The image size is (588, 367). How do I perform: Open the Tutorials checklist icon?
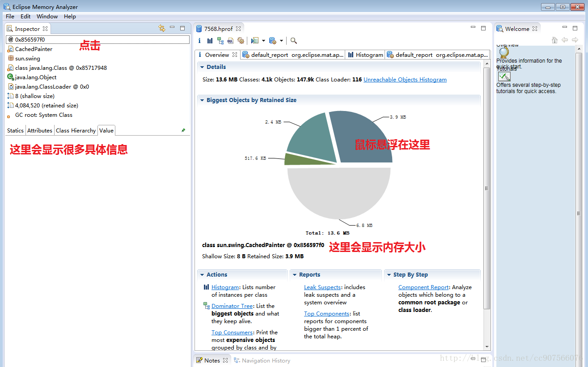coord(504,77)
